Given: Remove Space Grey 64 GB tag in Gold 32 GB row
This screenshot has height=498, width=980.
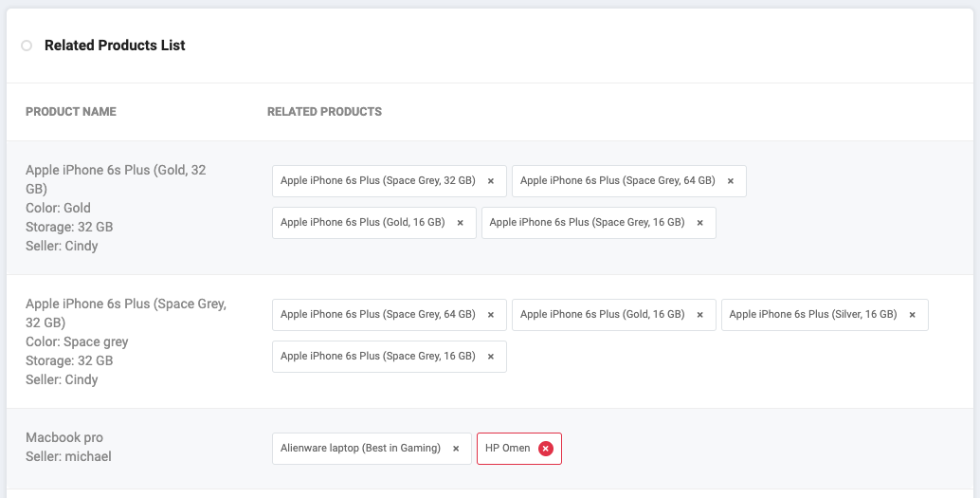Looking at the screenshot, I should [731, 181].
